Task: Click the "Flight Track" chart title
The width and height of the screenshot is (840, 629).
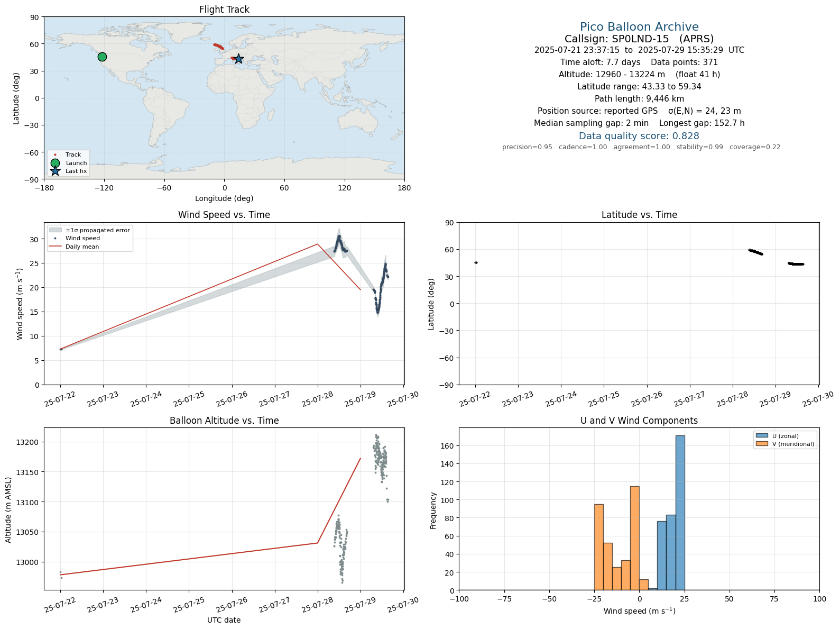Action: click(x=224, y=10)
